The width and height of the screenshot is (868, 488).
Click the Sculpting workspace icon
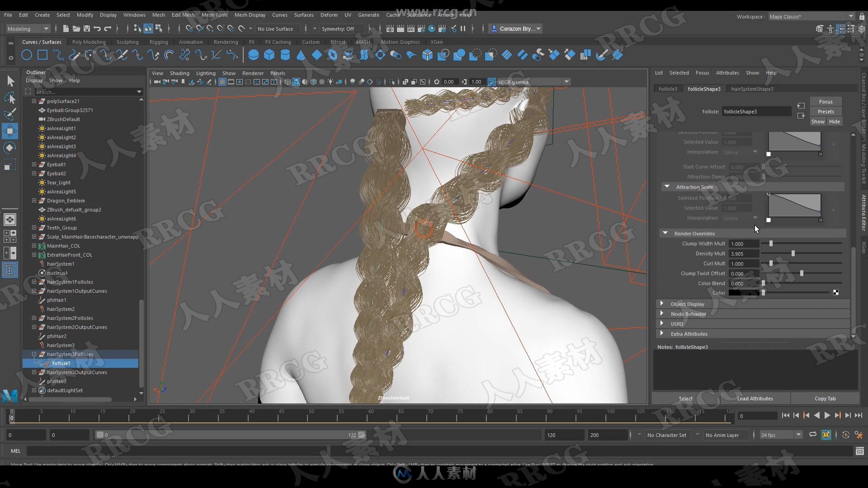click(127, 42)
